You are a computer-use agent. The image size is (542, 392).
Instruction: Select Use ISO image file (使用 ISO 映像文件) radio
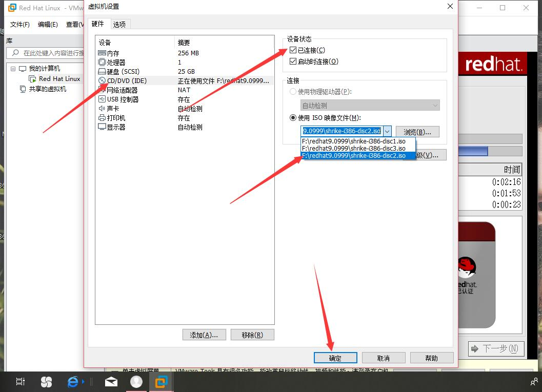tap(293, 118)
